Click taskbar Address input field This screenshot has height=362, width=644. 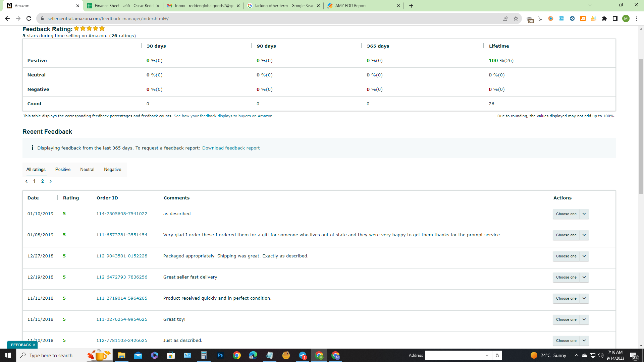[x=454, y=355]
